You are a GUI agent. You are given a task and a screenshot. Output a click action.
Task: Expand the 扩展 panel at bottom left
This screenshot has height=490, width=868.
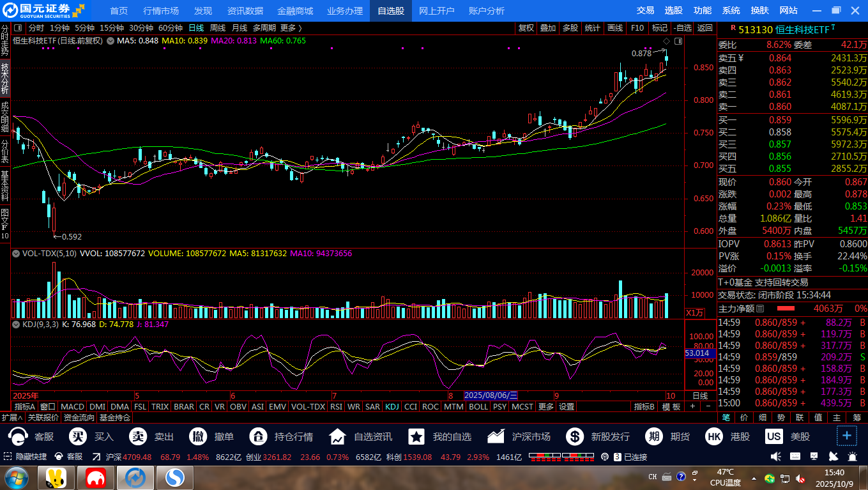(x=11, y=418)
